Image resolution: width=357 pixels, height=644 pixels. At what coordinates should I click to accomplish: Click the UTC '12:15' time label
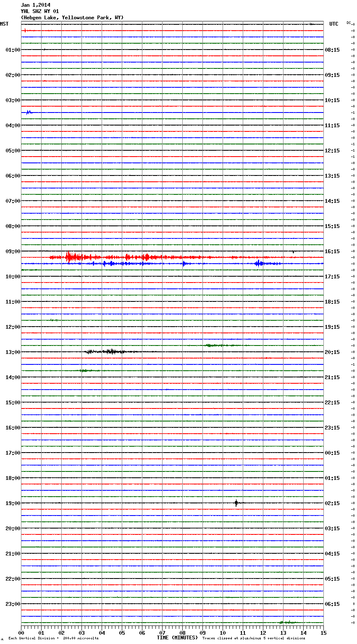(332, 151)
